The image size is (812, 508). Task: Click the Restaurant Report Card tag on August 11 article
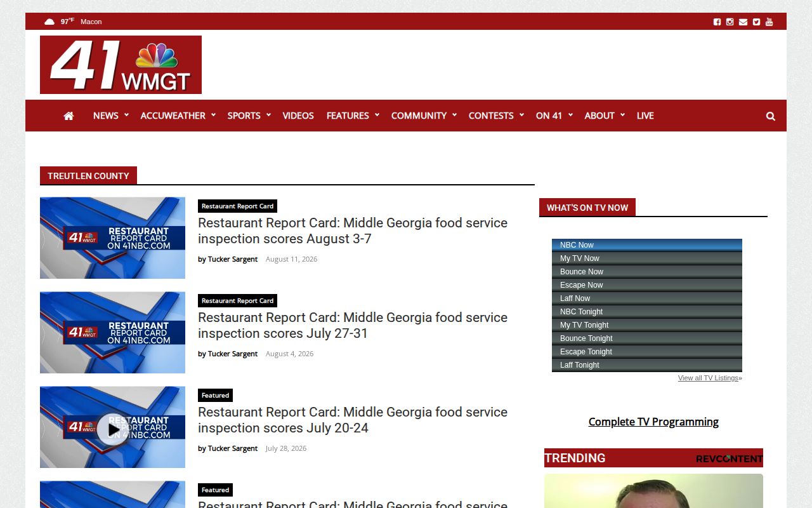237,206
